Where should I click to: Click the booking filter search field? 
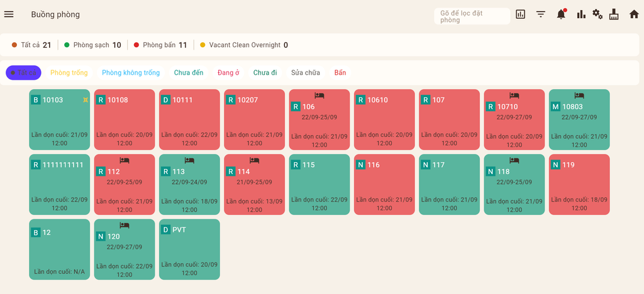[472, 16]
